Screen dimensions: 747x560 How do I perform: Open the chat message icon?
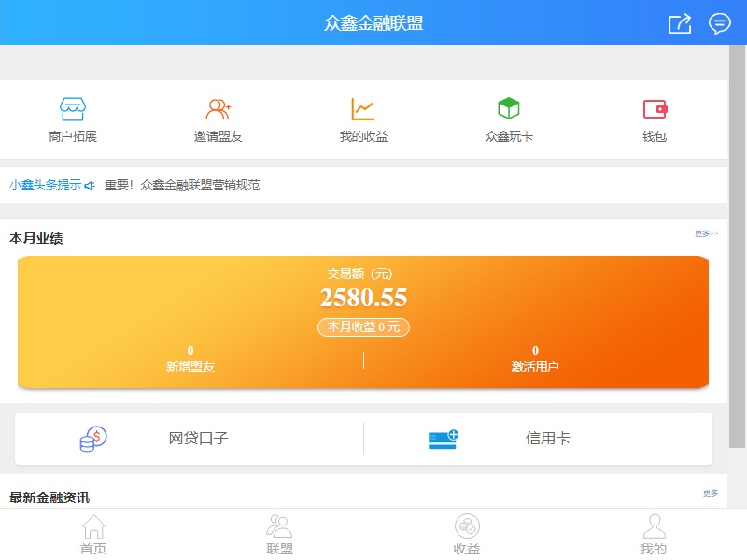[719, 23]
